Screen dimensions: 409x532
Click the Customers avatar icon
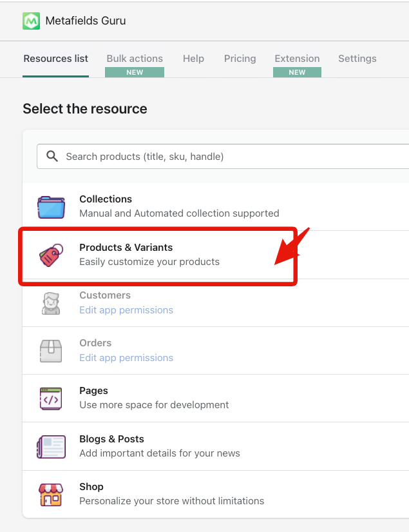click(x=51, y=302)
